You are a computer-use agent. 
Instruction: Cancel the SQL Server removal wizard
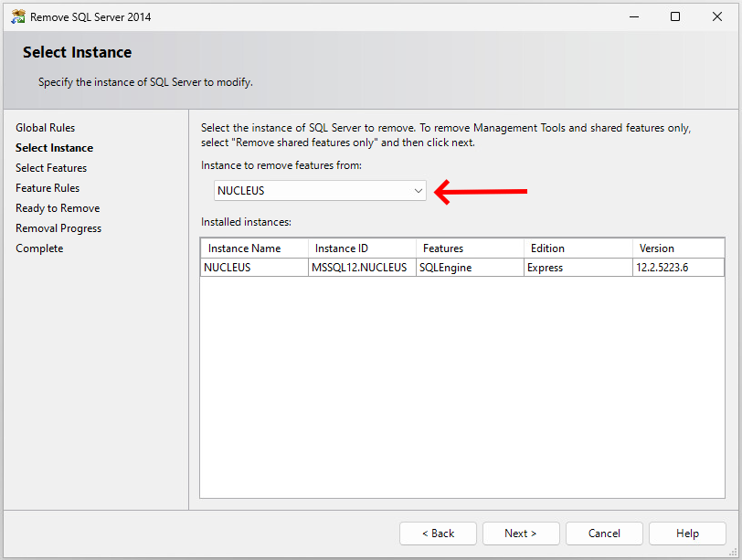click(x=604, y=534)
